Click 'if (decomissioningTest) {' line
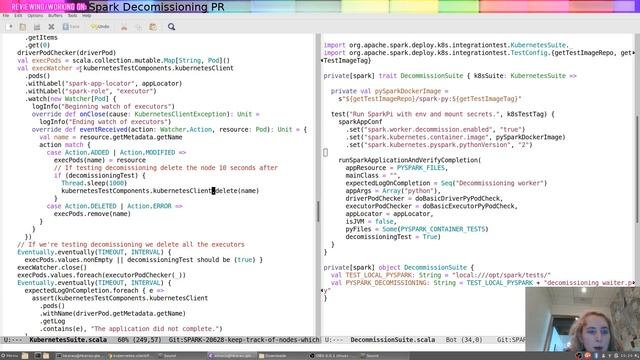The height and width of the screenshot is (360, 640). (x=100, y=176)
